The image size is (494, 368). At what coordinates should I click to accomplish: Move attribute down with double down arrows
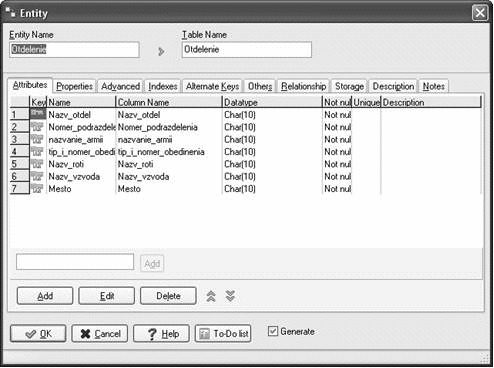pyautogui.click(x=230, y=296)
